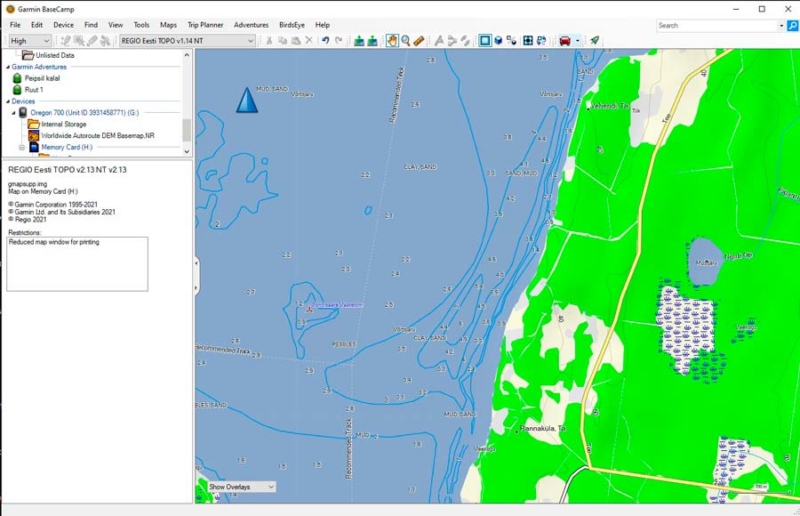The image size is (800, 516).
Task: Expand the Memory Card (H:) node
Action: click(x=22, y=148)
